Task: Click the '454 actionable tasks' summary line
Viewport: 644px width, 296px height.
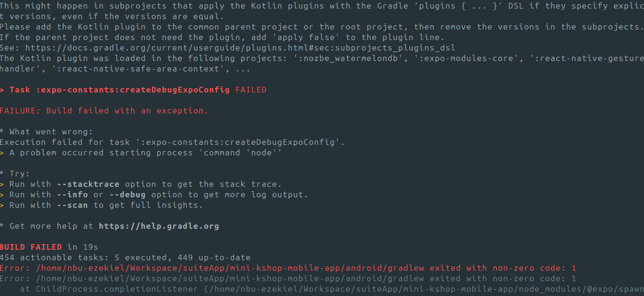Action: 125,257
